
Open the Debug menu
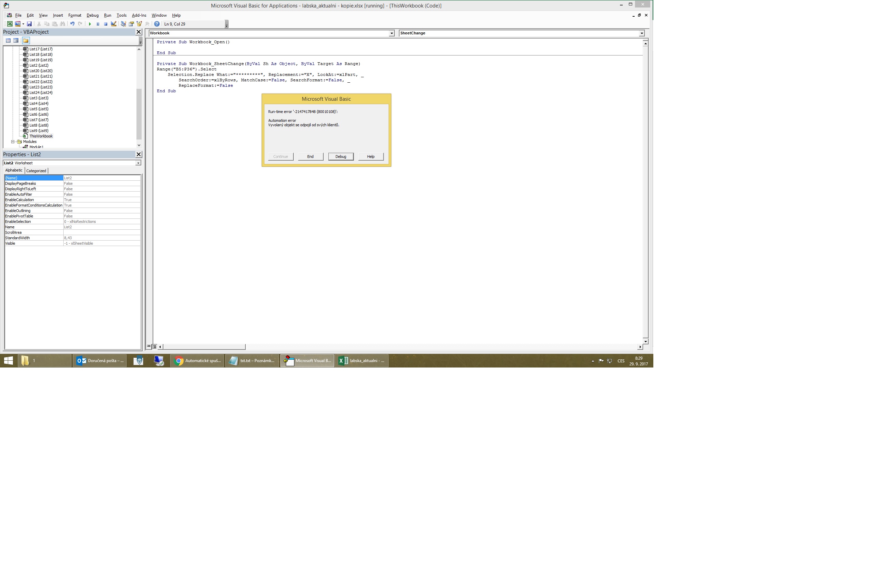click(92, 15)
